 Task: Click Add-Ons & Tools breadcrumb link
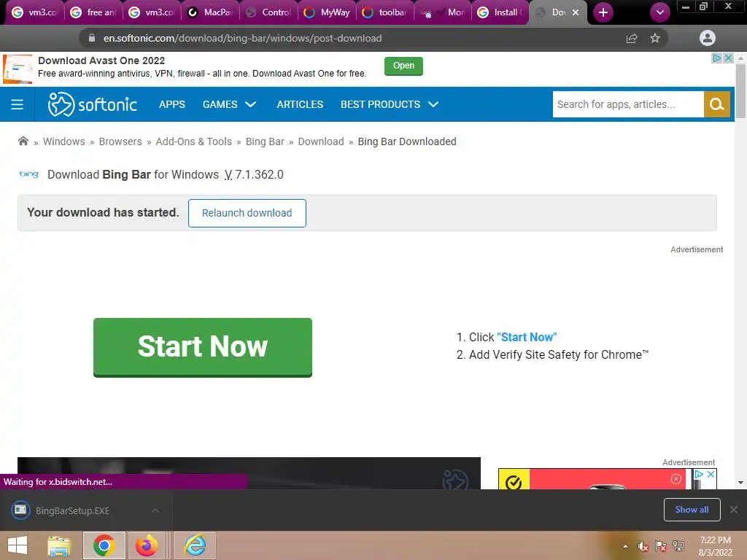coord(193,141)
